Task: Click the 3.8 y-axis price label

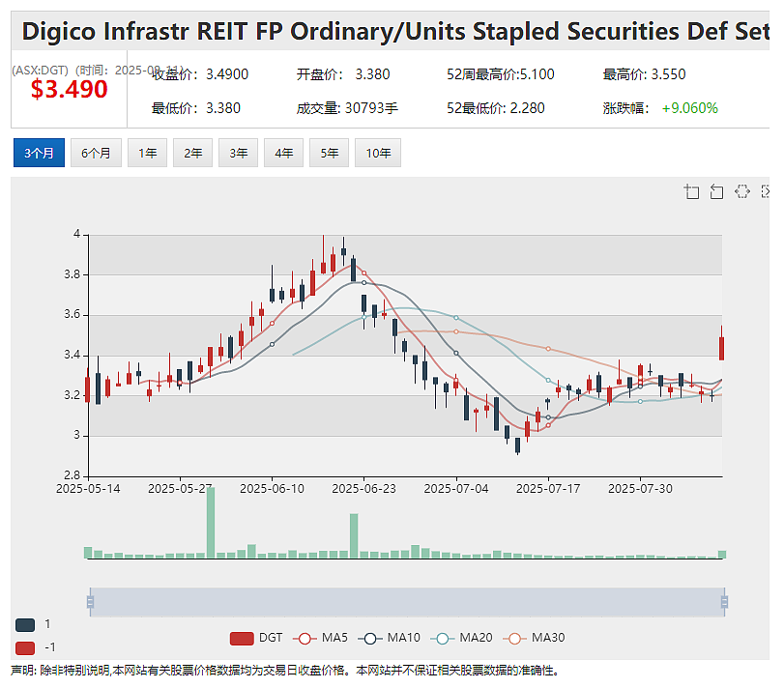Action: (x=72, y=274)
